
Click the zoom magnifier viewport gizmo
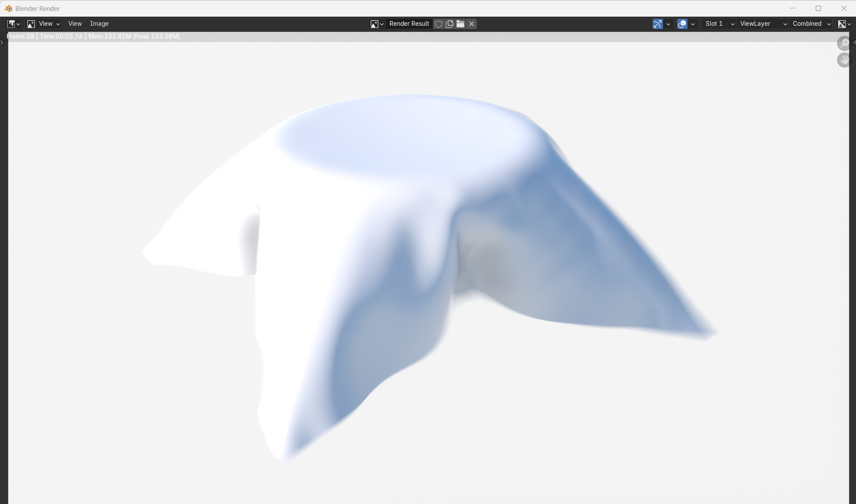844,43
